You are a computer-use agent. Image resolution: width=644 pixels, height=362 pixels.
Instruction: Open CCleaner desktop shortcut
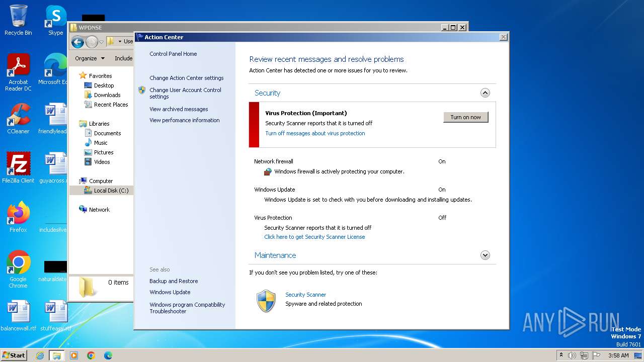18,119
